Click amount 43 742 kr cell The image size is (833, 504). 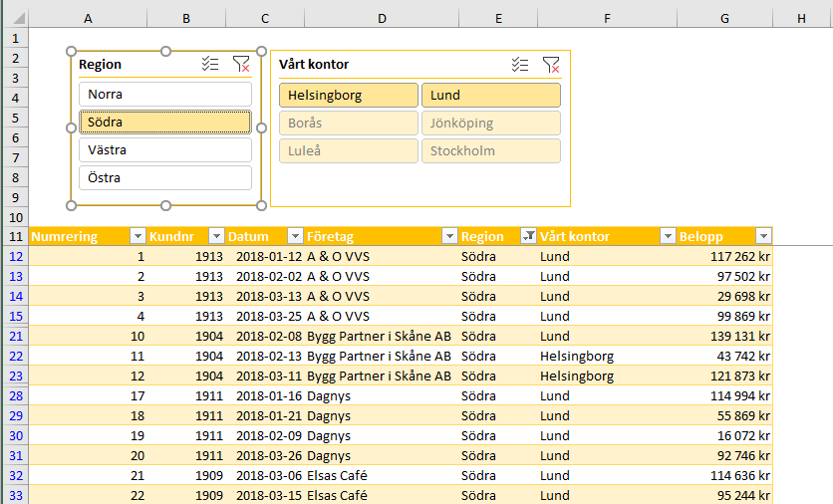click(x=724, y=356)
